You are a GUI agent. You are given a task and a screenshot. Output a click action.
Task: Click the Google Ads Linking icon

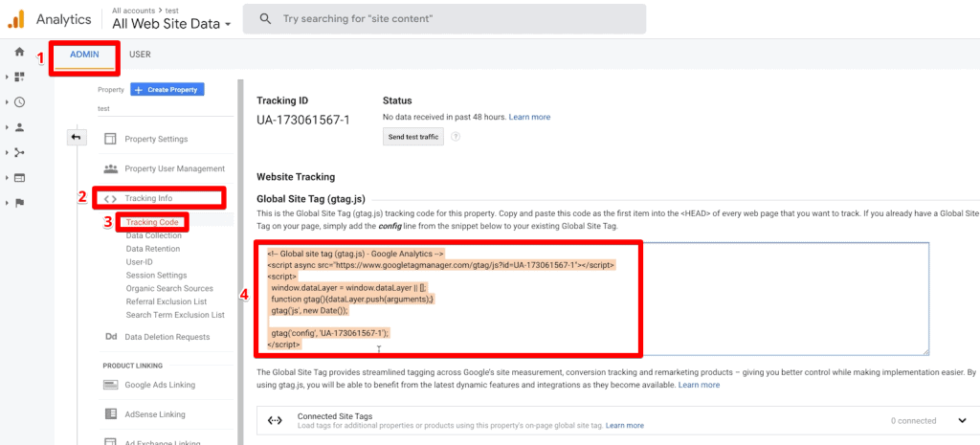pos(111,385)
